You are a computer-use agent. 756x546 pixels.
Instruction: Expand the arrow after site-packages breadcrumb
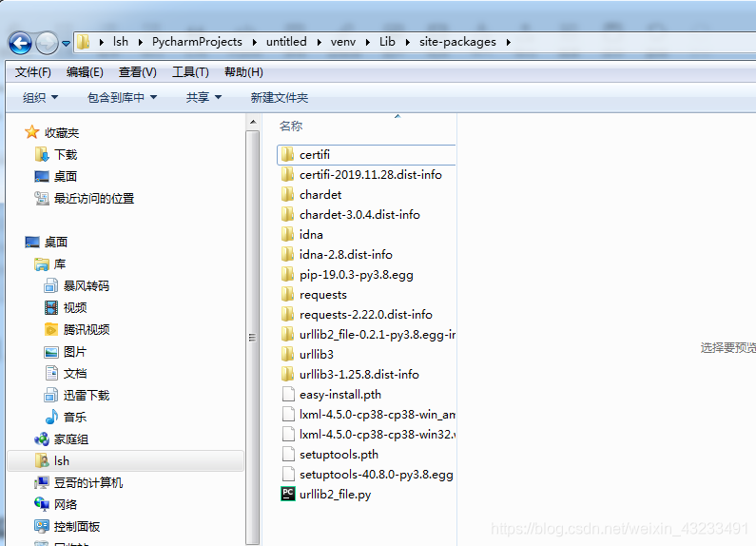click(508, 43)
